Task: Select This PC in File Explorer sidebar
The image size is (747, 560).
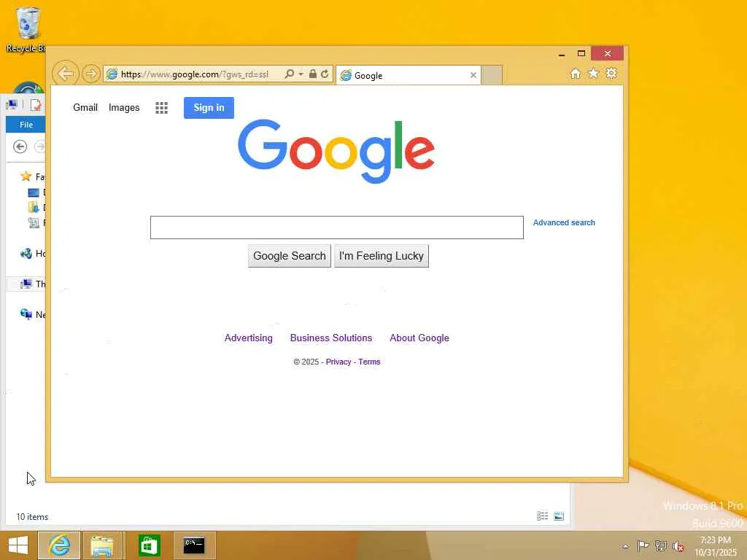Action: point(26,284)
